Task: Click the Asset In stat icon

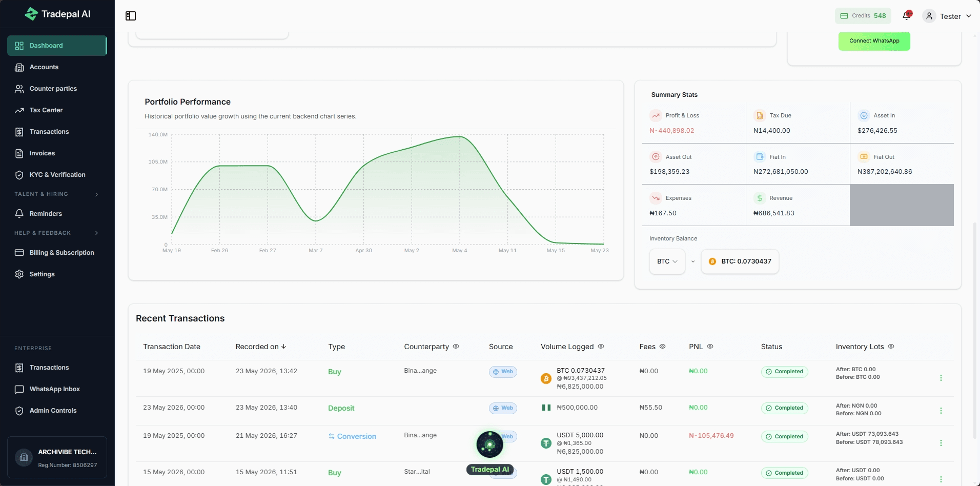Action: (864, 115)
